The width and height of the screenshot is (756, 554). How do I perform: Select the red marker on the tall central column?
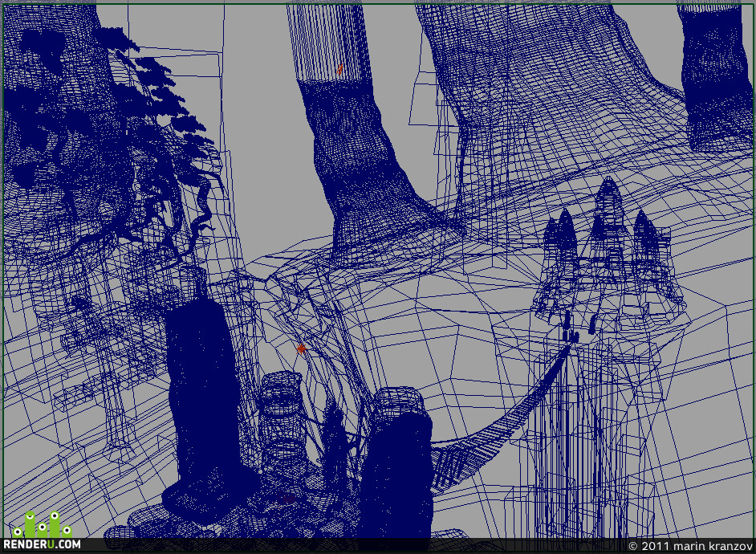point(340,69)
